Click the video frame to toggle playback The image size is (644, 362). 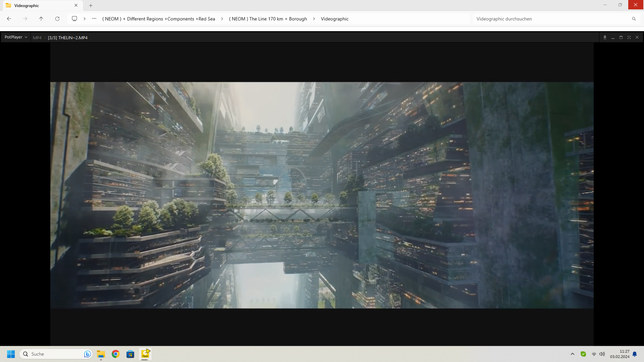[322, 195]
